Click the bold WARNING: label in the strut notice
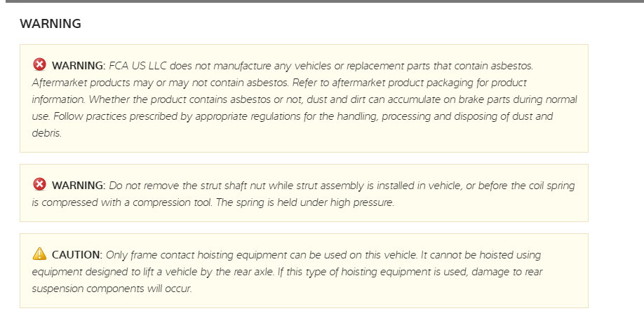This screenshot has height=318, width=644. (78, 186)
